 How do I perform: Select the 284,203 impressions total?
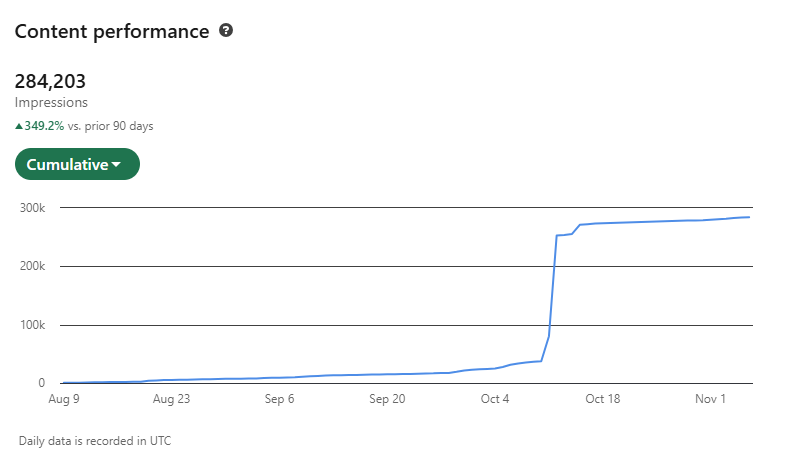[50, 81]
